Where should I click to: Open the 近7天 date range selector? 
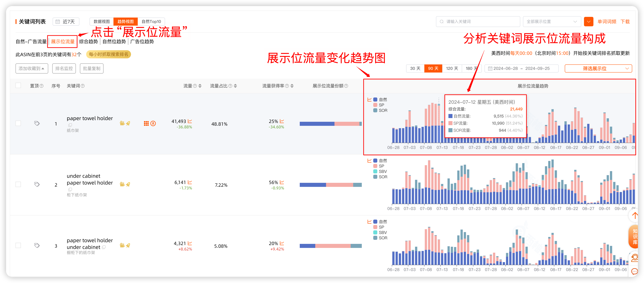pyautogui.click(x=66, y=21)
